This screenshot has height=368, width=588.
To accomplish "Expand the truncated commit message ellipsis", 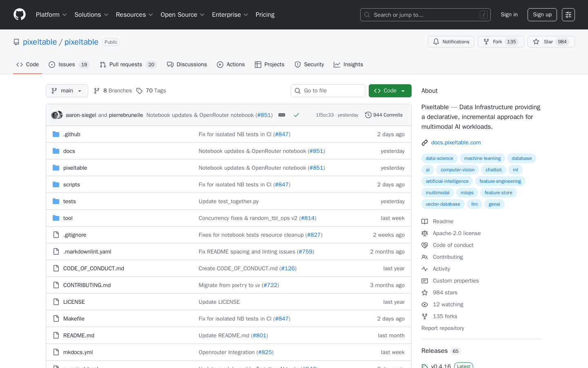I will (281, 115).
